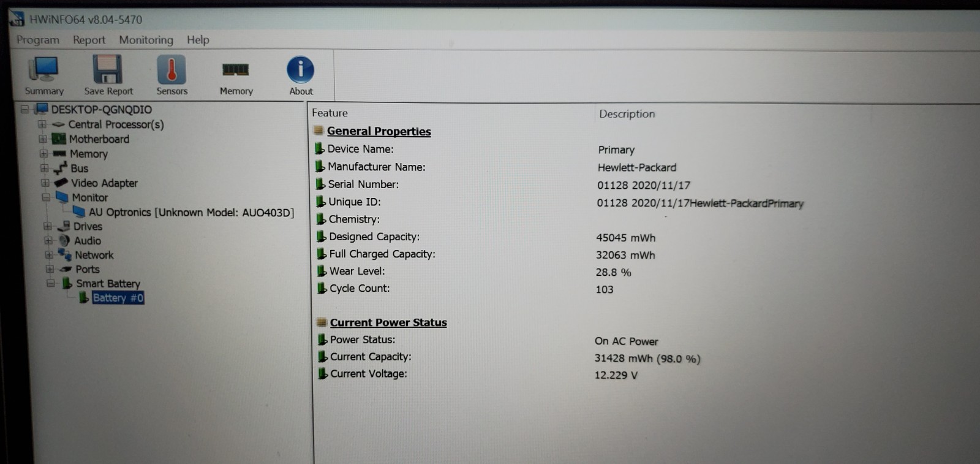Collapse the Monitor tree node

pyautogui.click(x=46, y=197)
